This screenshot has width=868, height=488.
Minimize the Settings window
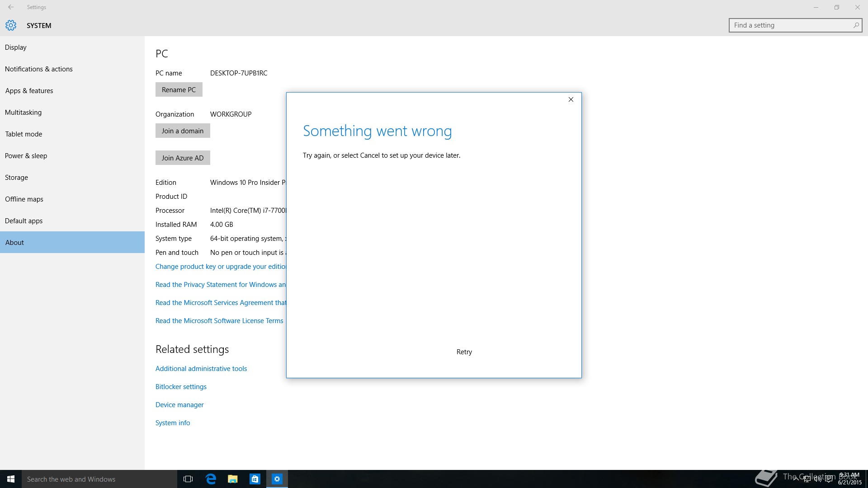tap(816, 7)
